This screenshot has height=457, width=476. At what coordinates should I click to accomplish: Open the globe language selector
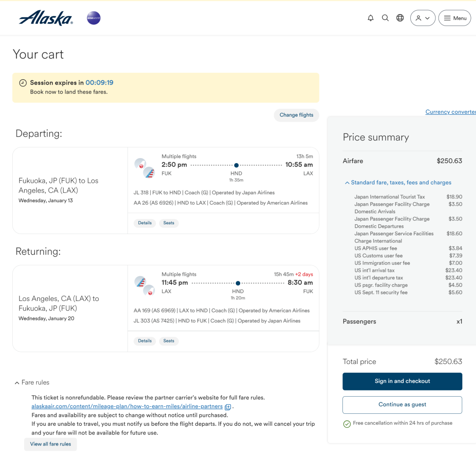(400, 18)
